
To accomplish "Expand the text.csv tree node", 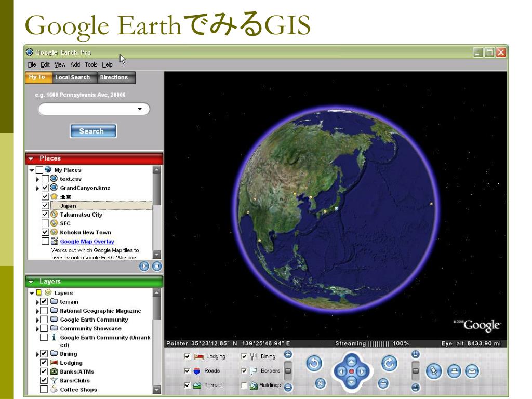I will pos(37,179).
